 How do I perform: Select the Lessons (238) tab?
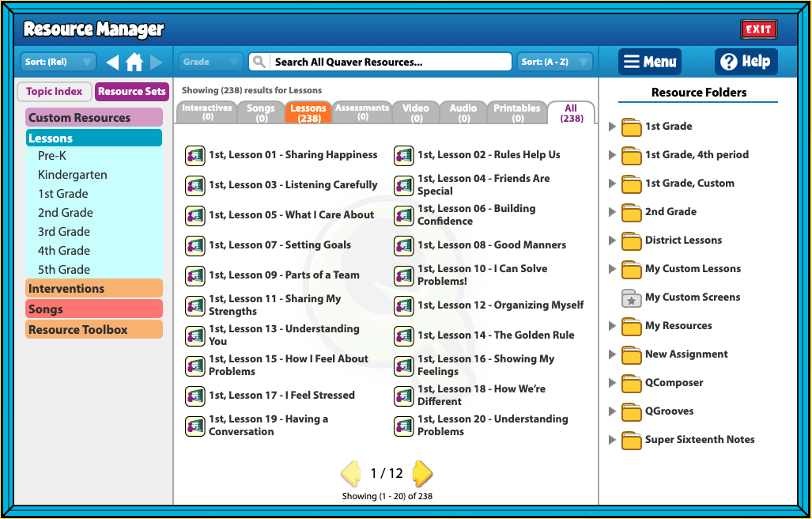(x=308, y=112)
